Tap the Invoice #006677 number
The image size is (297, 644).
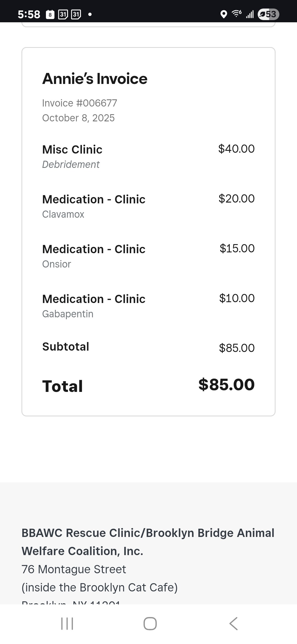[x=79, y=103]
